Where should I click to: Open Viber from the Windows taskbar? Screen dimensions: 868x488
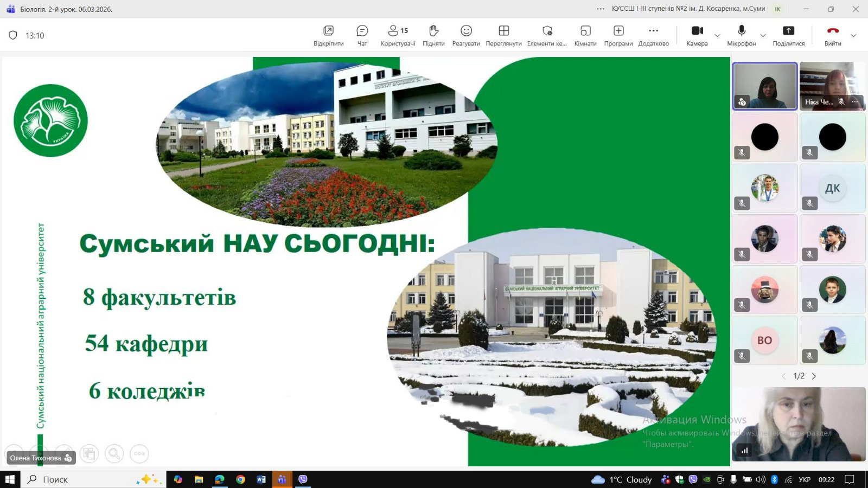303,479
